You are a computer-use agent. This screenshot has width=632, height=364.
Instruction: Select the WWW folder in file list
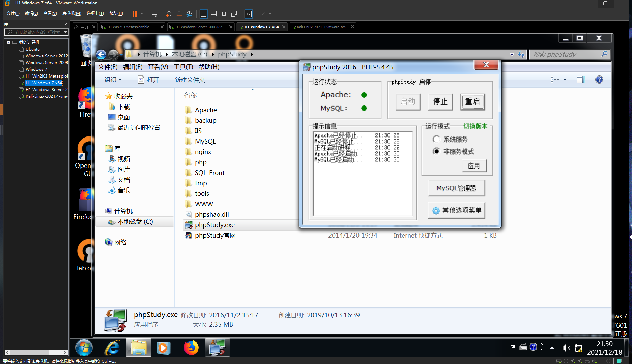(x=204, y=204)
